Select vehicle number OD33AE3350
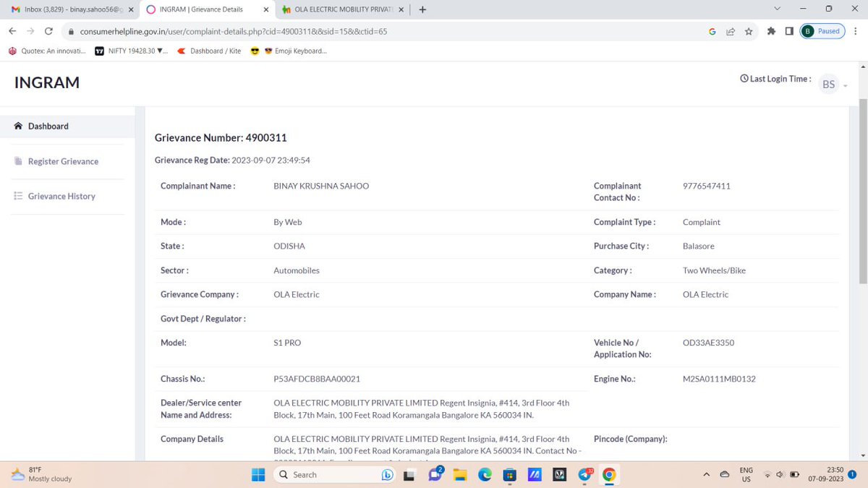The height and width of the screenshot is (488, 868). (708, 343)
